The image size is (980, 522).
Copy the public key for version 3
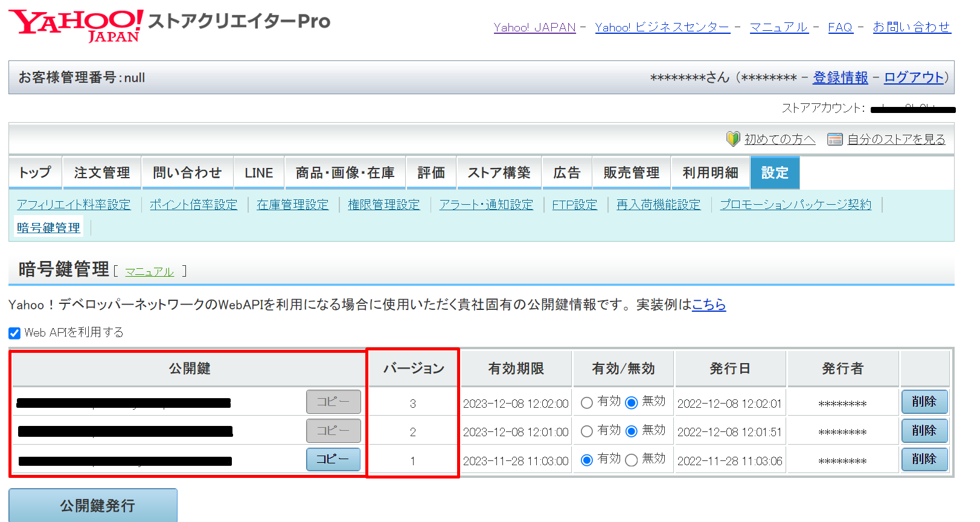point(333,402)
